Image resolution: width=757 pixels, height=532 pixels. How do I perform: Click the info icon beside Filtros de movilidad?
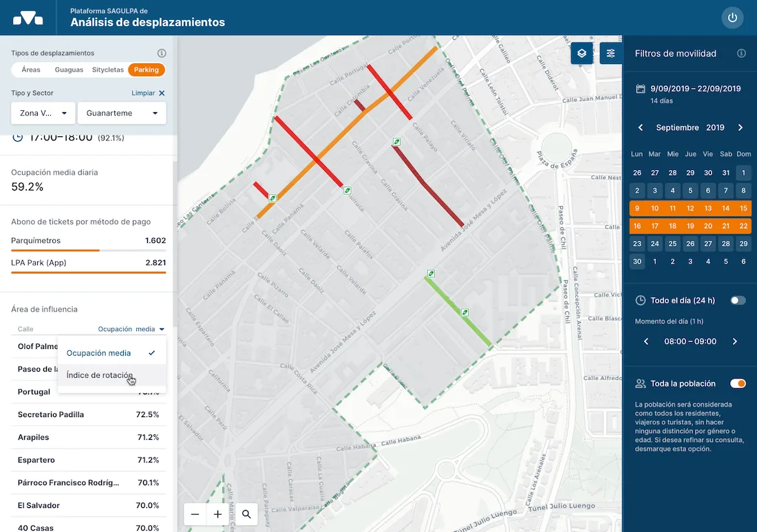coord(742,53)
